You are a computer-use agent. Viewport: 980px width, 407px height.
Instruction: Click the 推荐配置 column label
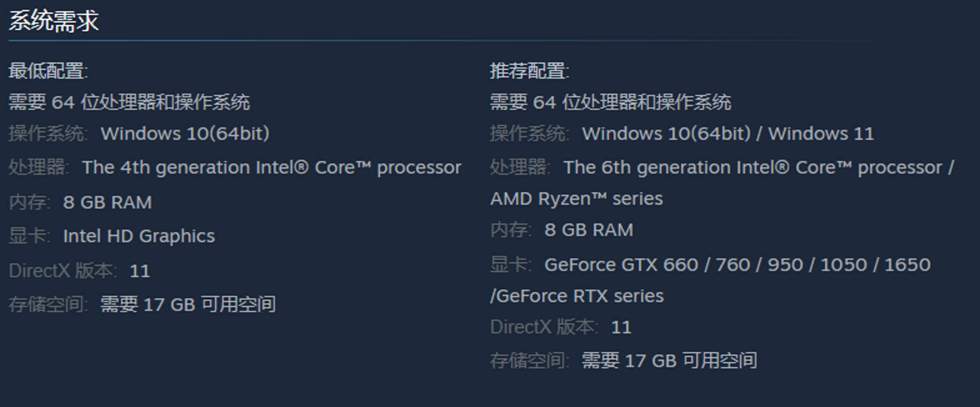coord(529,71)
